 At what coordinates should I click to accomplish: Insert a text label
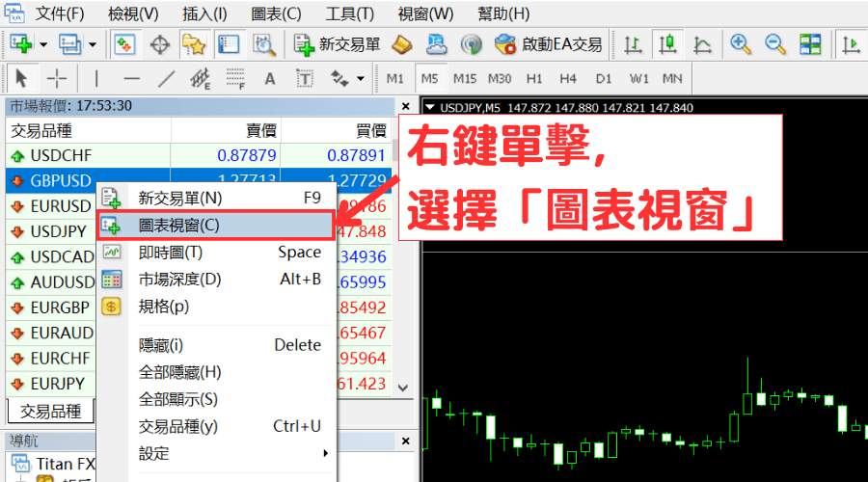[305, 79]
